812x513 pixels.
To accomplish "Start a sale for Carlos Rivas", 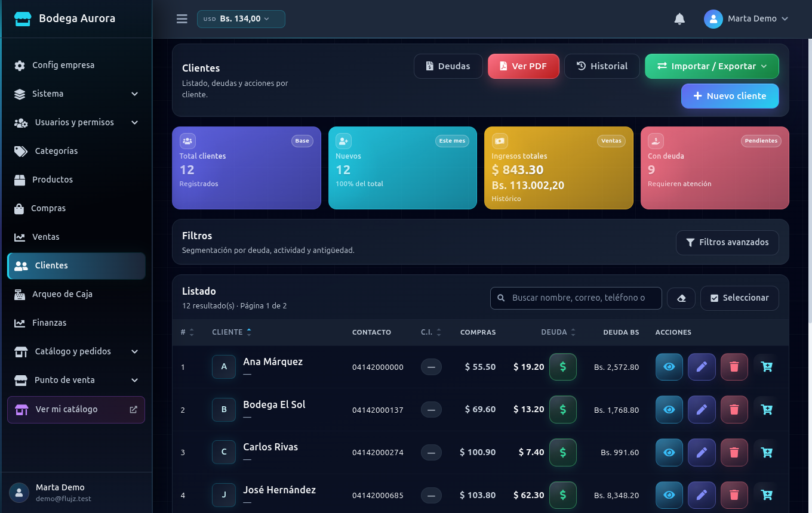I will [767, 452].
